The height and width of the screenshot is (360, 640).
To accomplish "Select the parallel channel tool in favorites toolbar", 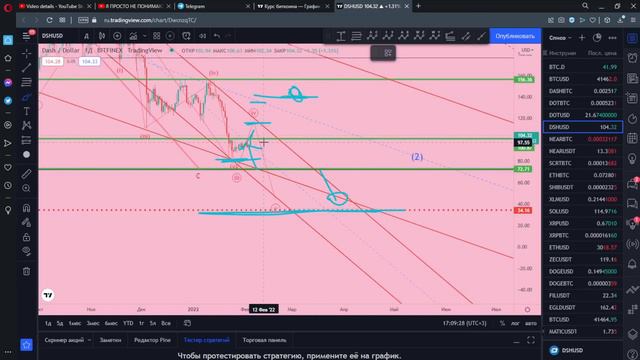I will [466, 36].
